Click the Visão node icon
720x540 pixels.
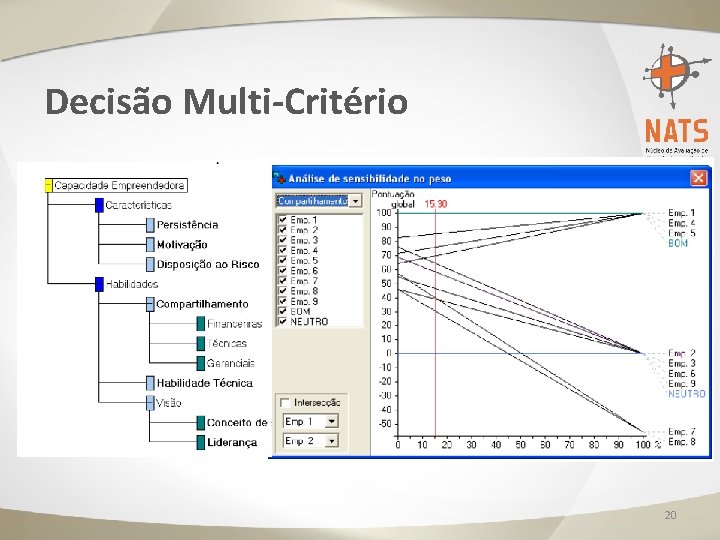150,403
